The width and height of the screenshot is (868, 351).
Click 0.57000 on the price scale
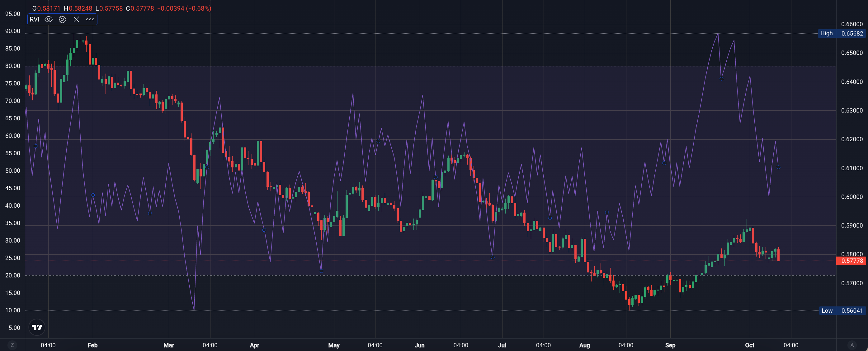[852, 283]
